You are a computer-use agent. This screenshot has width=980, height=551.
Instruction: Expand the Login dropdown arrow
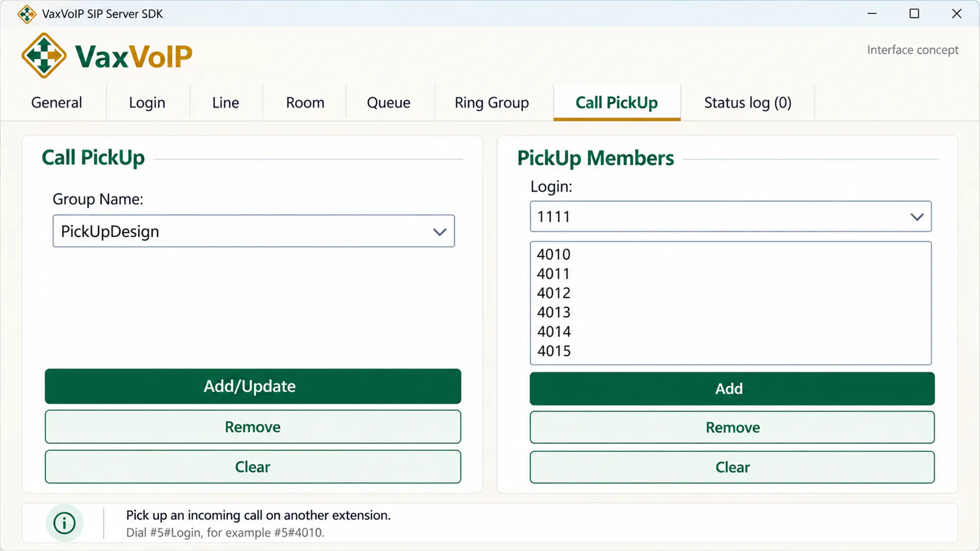pos(917,217)
